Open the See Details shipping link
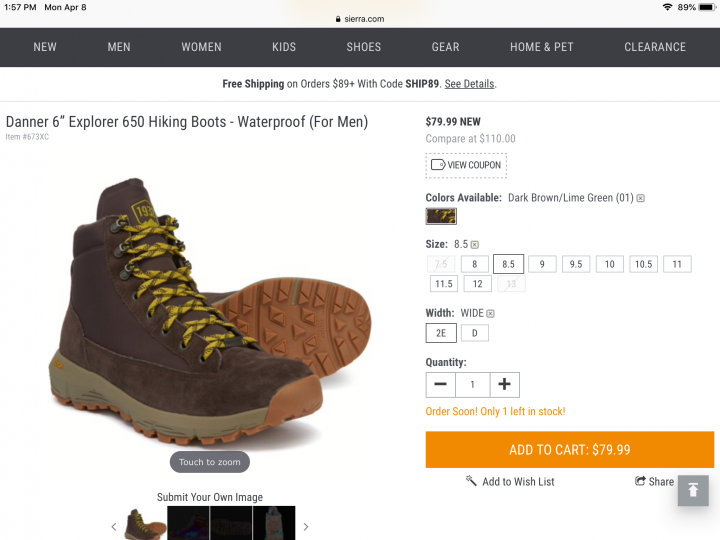The width and height of the screenshot is (720, 540). coord(469,84)
